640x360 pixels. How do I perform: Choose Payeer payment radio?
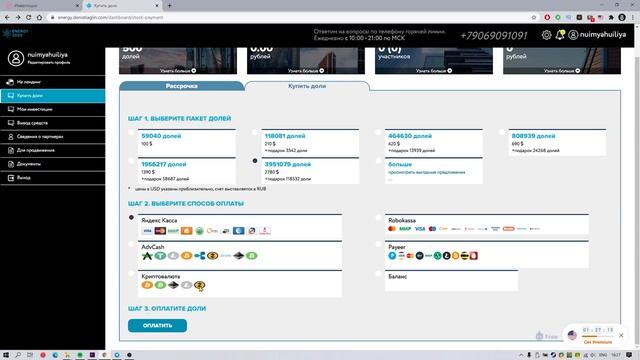point(378,244)
